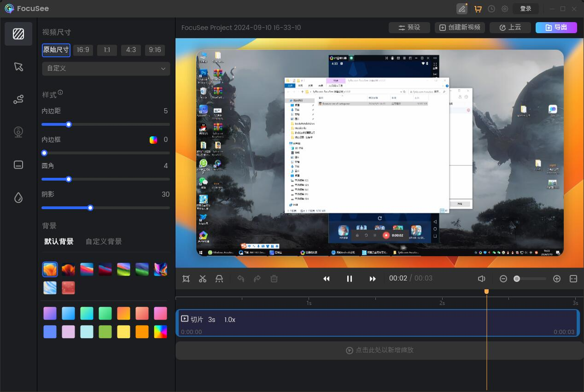
Task: Expand the 自定义 size dropdown
Action: click(x=106, y=69)
